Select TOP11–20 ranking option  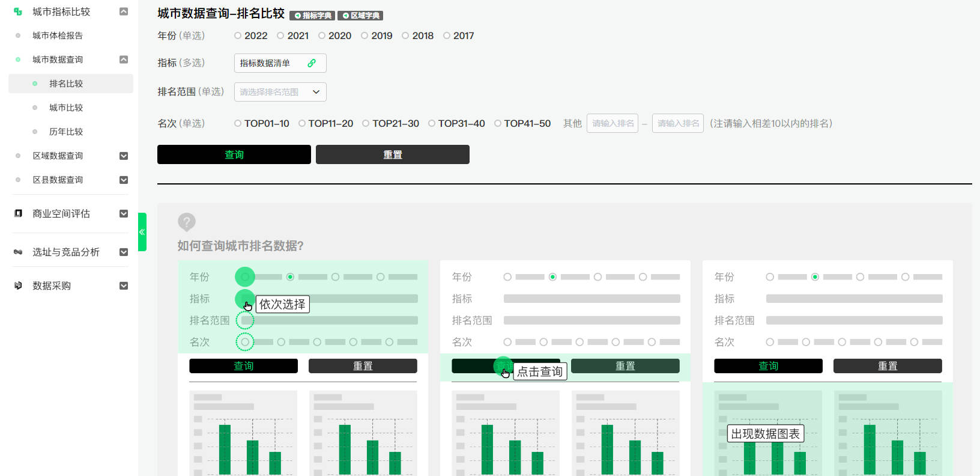[x=302, y=123]
